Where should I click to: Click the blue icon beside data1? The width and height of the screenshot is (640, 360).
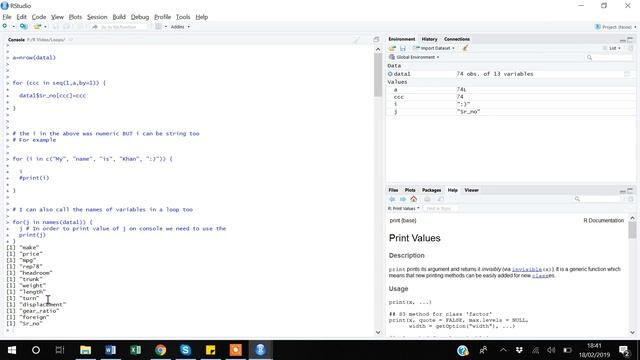click(390, 74)
